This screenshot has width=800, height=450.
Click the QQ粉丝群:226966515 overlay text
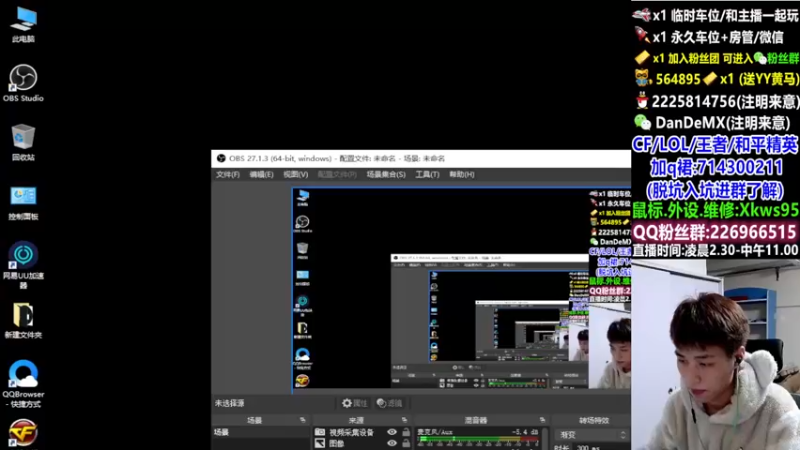point(714,232)
